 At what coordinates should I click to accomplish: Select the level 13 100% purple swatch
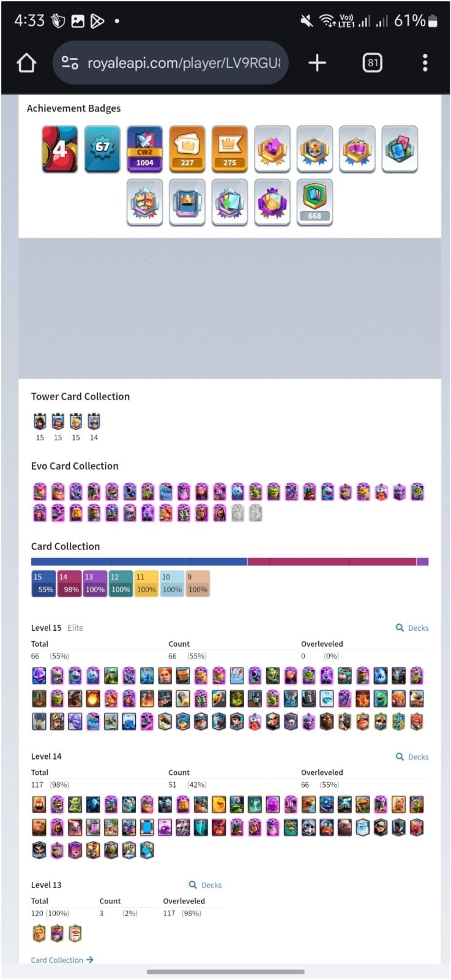tap(95, 584)
